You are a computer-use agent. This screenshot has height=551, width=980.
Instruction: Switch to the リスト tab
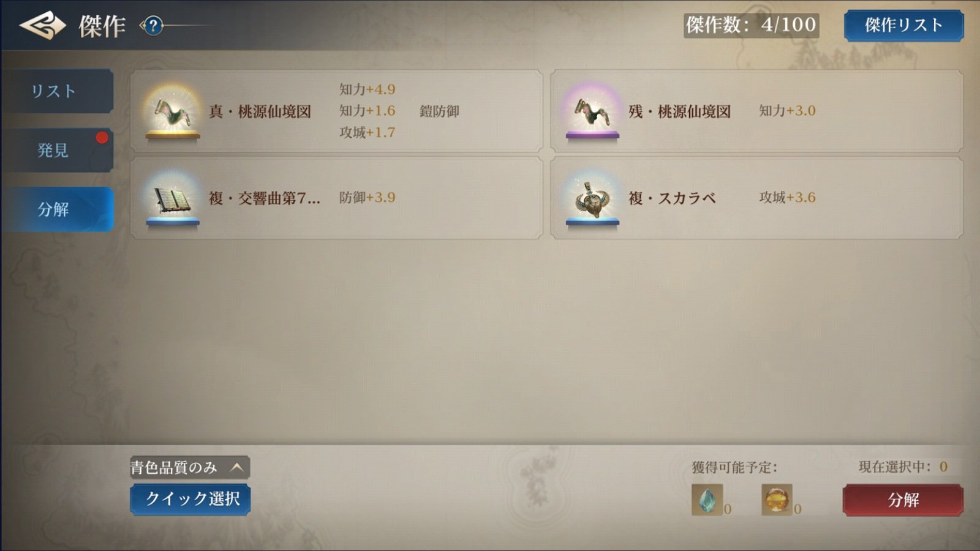[57, 91]
